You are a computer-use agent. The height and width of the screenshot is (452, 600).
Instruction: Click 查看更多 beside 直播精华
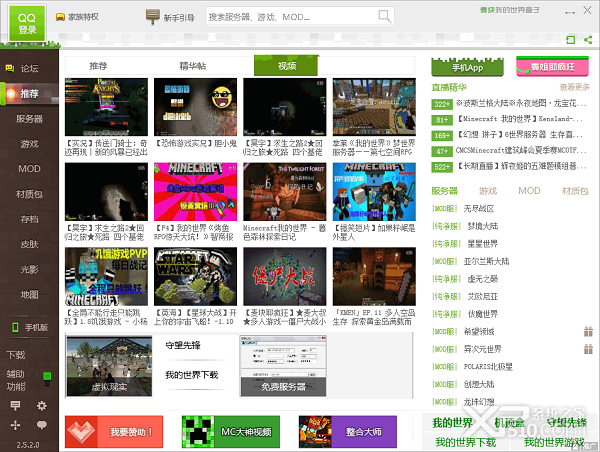point(574,87)
